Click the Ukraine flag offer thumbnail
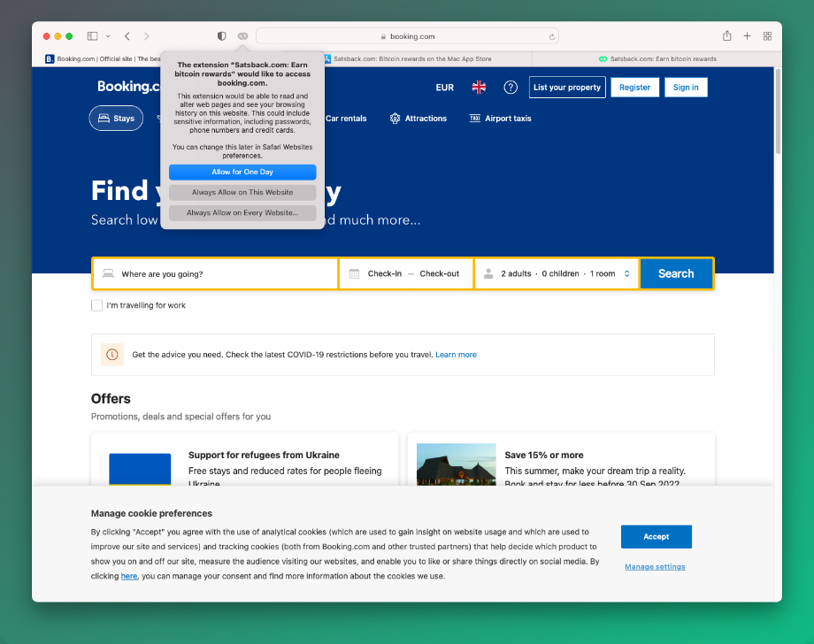Viewport: 814px width, 644px height. pyautogui.click(x=140, y=469)
